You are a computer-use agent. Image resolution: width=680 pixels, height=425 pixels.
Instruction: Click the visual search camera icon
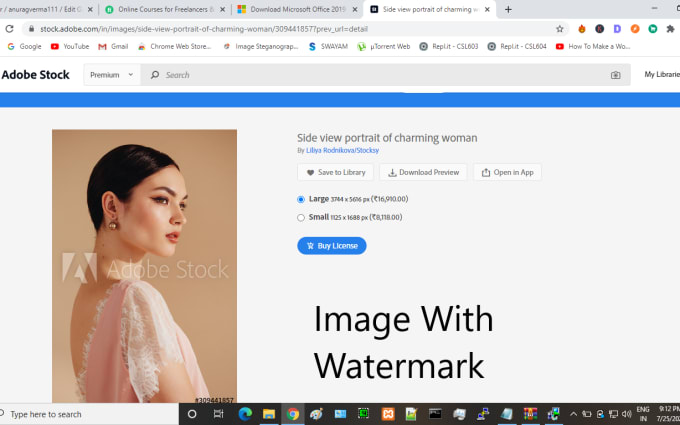[x=615, y=75]
